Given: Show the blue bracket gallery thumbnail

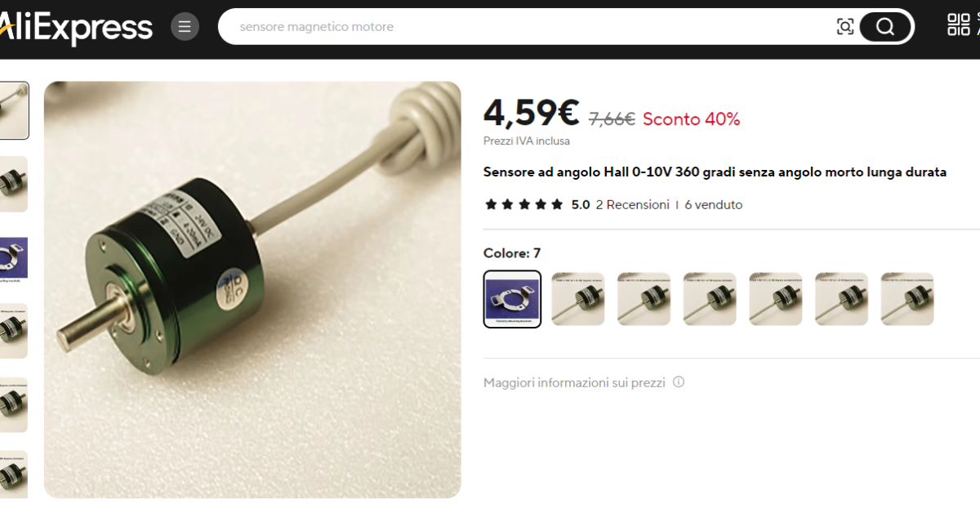Looking at the screenshot, I should [x=14, y=257].
